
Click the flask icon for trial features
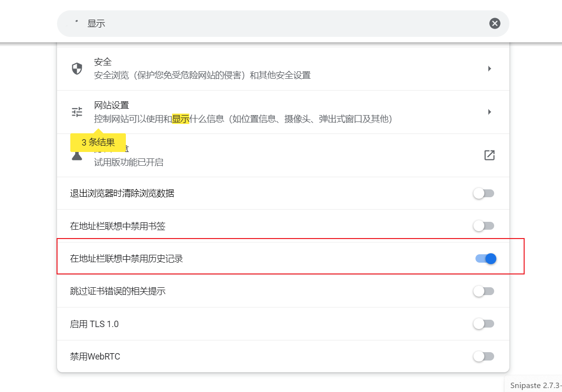77,156
